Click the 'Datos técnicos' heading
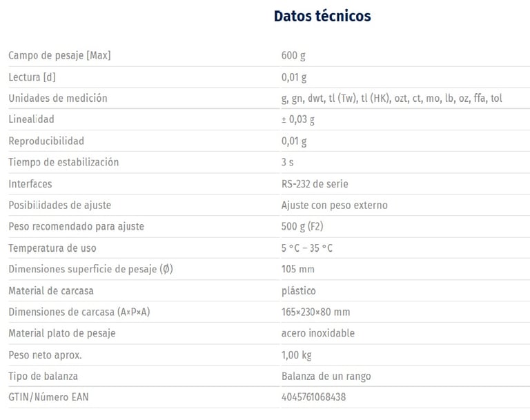The image size is (530, 420). [x=322, y=16]
